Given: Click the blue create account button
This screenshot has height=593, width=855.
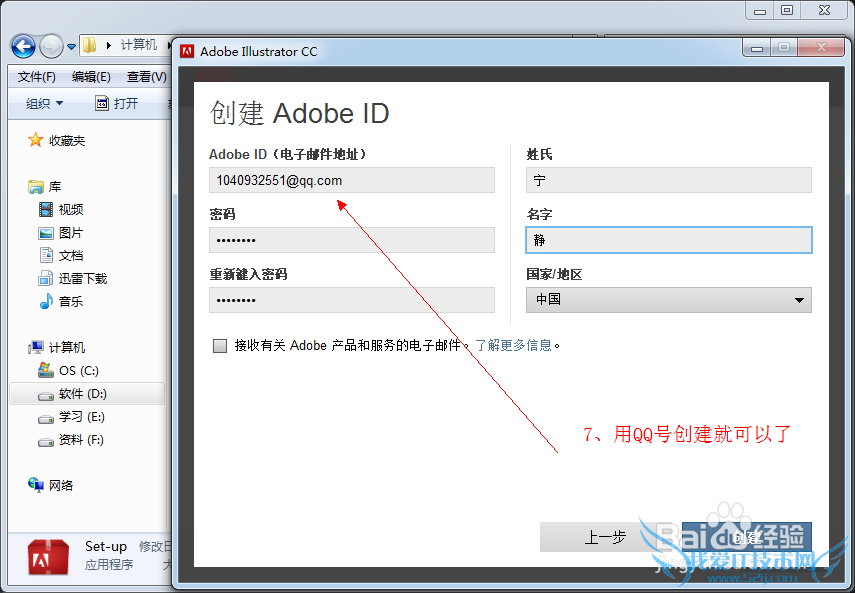Looking at the screenshot, I should [746, 537].
